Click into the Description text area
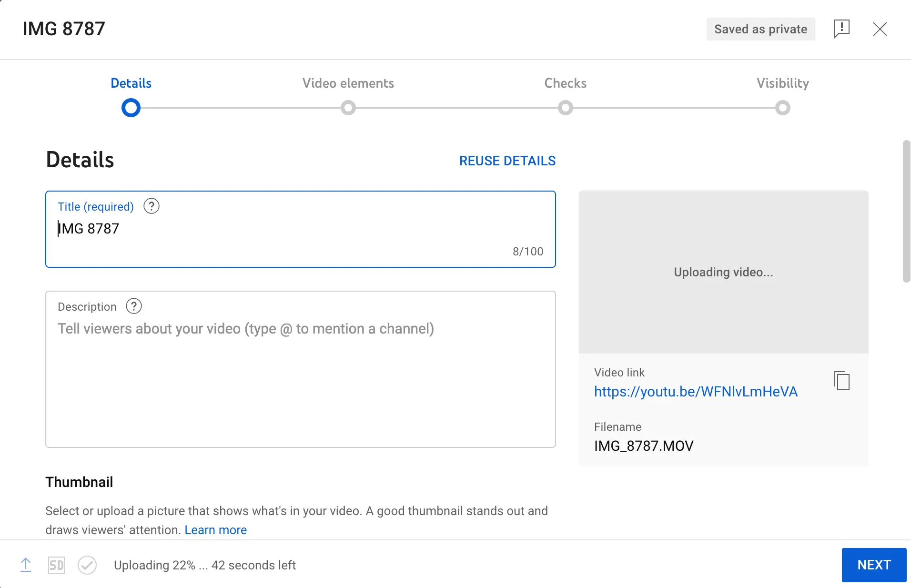Image resolution: width=911 pixels, height=588 pixels. (x=300, y=376)
